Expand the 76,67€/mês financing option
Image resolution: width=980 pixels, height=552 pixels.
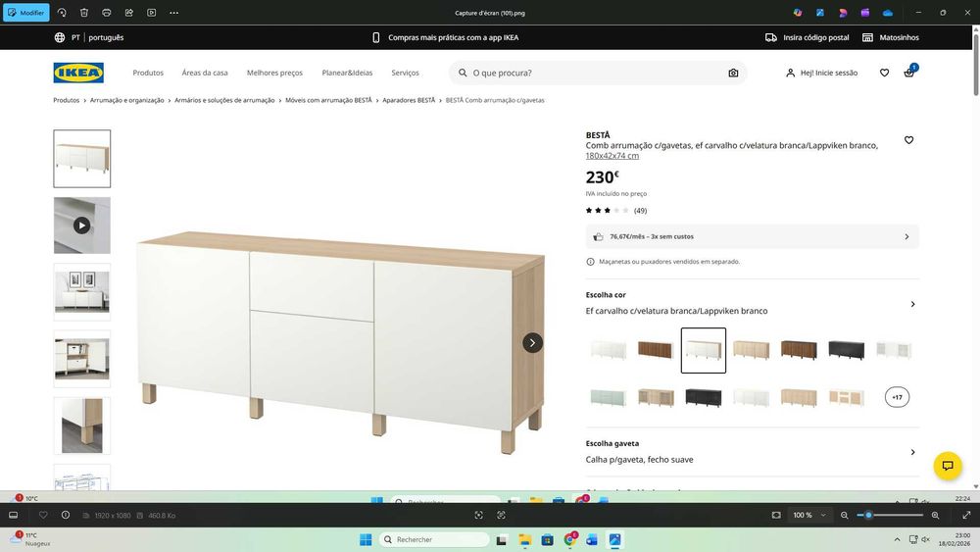(x=753, y=237)
